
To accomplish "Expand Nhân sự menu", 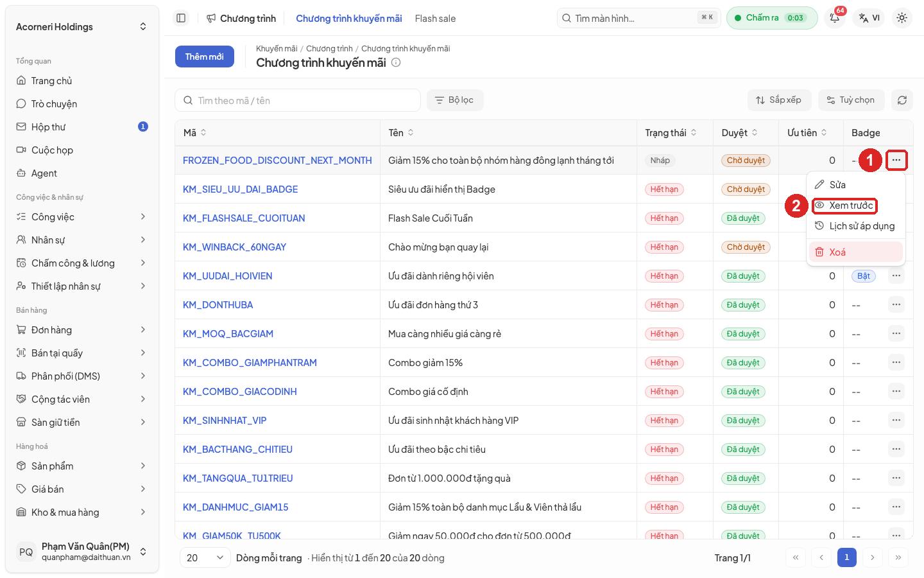I will [x=82, y=240].
